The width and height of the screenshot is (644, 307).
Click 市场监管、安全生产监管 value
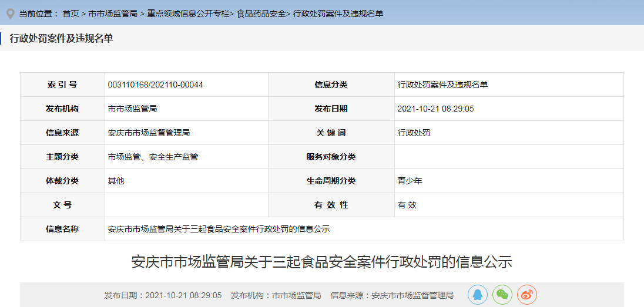(x=153, y=157)
